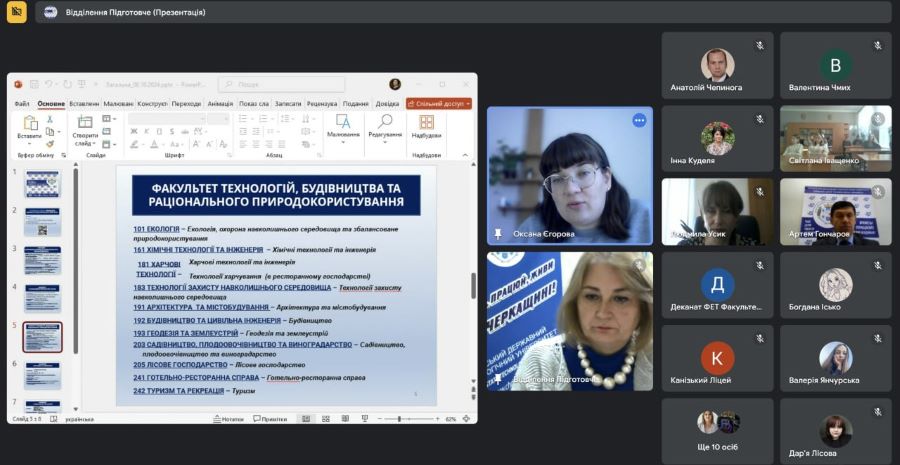Screen dimensions: 900x465
Task: Open the Ще 10 осіб participants tile
Action: tap(717, 432)
